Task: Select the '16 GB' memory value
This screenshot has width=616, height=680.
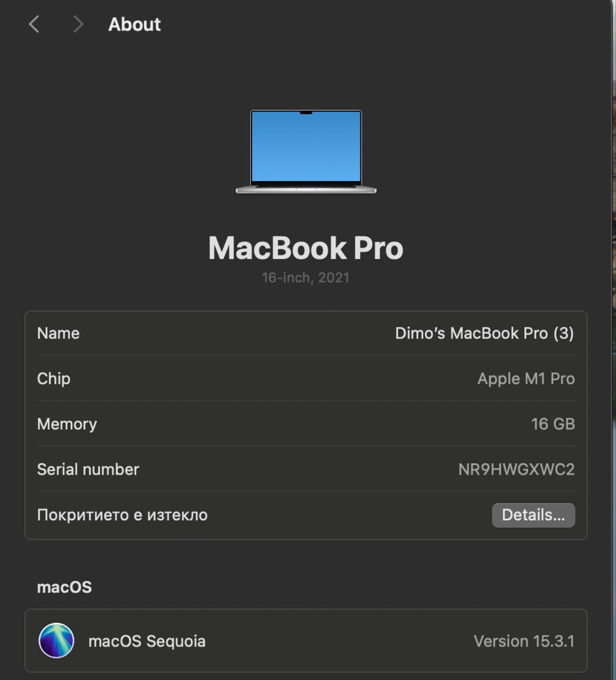Action: click(553, 424)
